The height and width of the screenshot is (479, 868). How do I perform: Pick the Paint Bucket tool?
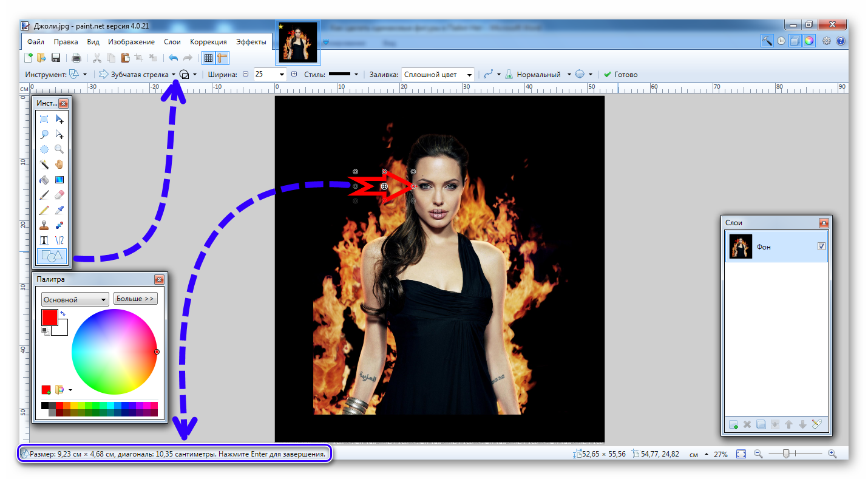(44, 180)
